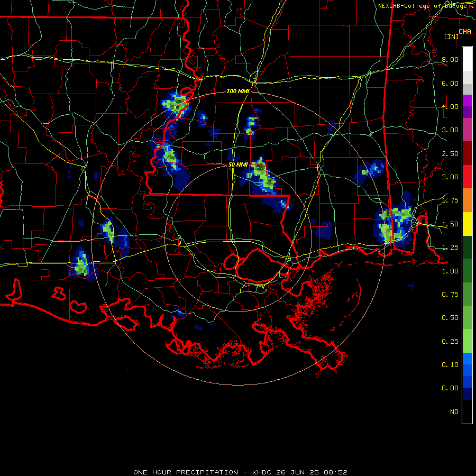Click the 1.00 legend value
Screen dimensions: 476x476
pos(450,271)
